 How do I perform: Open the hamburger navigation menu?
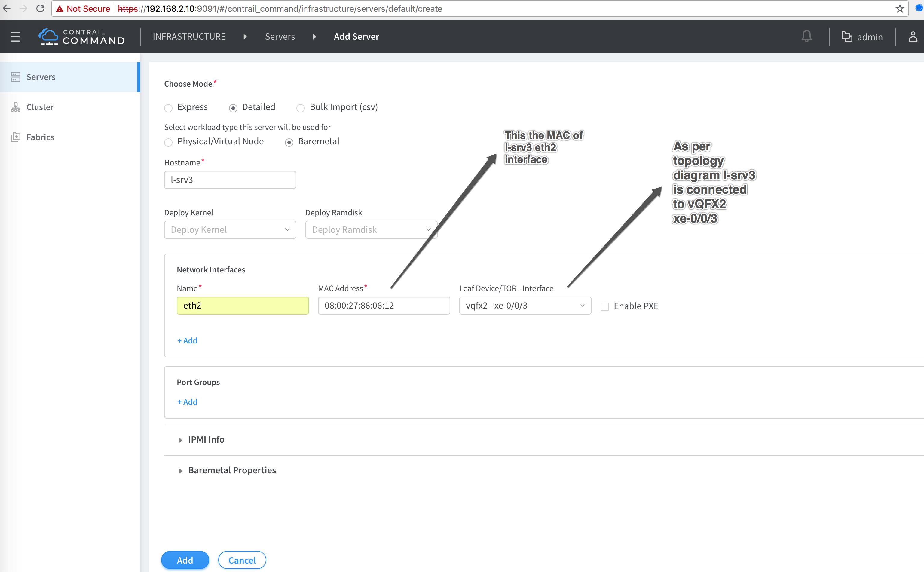[15, 37]
